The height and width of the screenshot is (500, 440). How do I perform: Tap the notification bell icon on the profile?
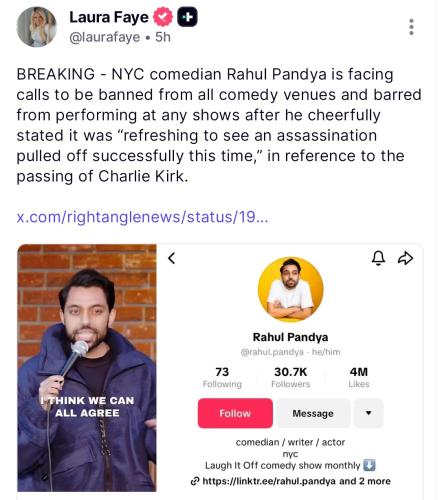point(378,258)
